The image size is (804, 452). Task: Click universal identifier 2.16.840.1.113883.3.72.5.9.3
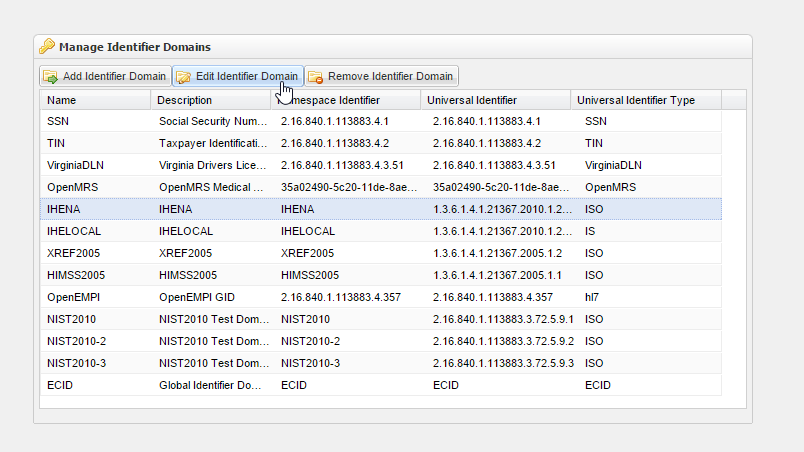(504, 364)
